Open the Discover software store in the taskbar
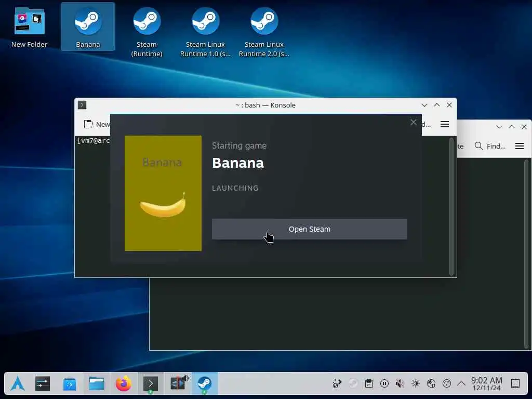This screenshot has width=532, height=399. click(70, 384)
